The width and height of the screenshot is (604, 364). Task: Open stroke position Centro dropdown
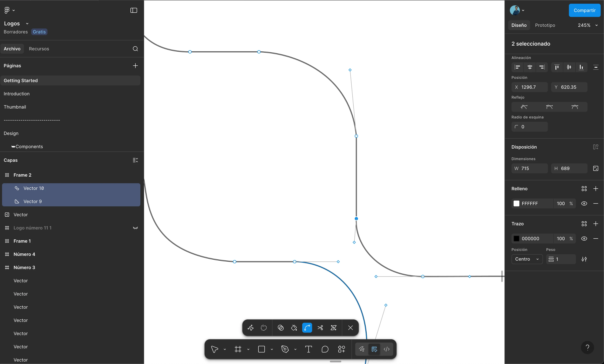(x=527, y=259)
